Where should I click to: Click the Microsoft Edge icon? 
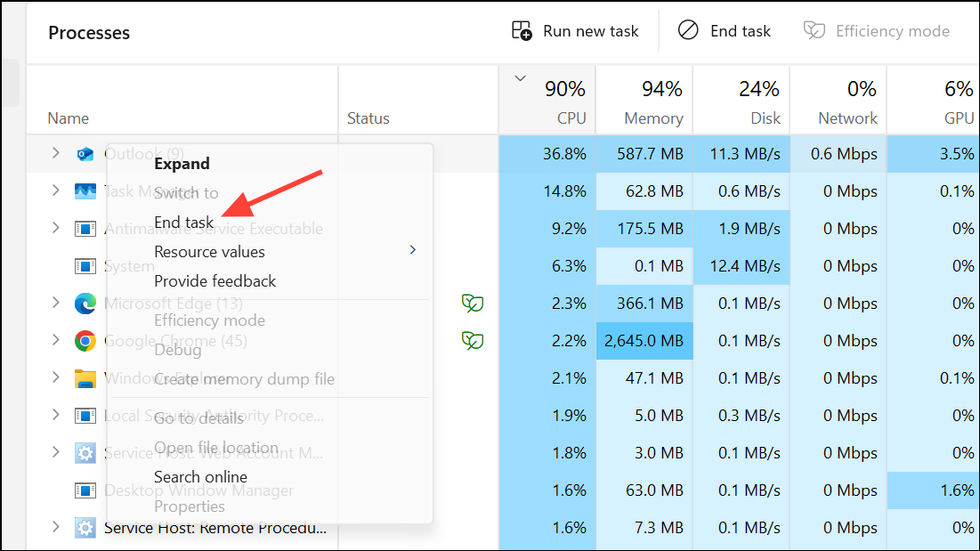pyautogui.click(x=85, y=304)
